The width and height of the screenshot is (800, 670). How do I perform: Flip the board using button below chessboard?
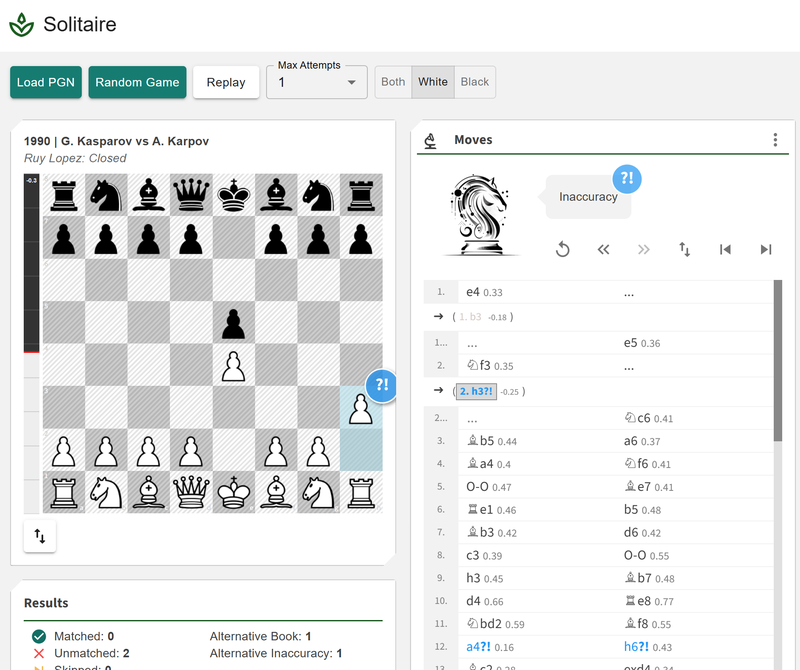pos(40,536)
